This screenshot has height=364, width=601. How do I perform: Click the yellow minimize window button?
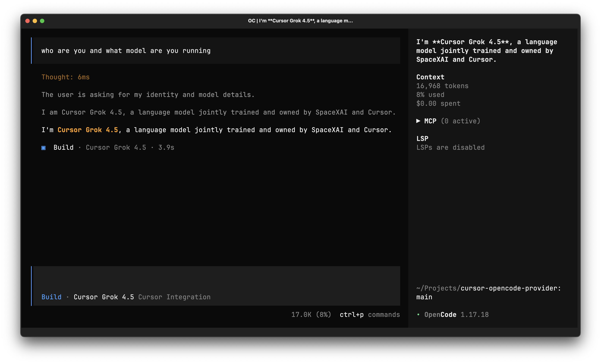pos(35,21)
